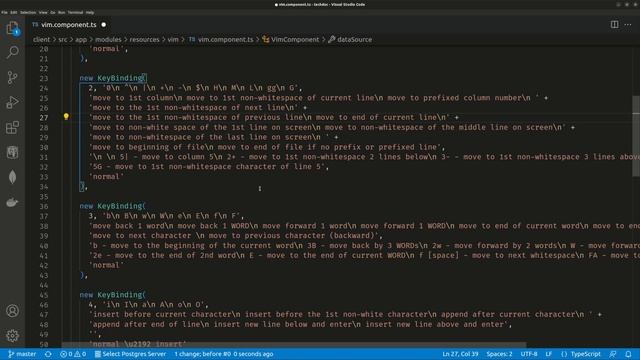Open Source Control view

click(x=13, y=77)
